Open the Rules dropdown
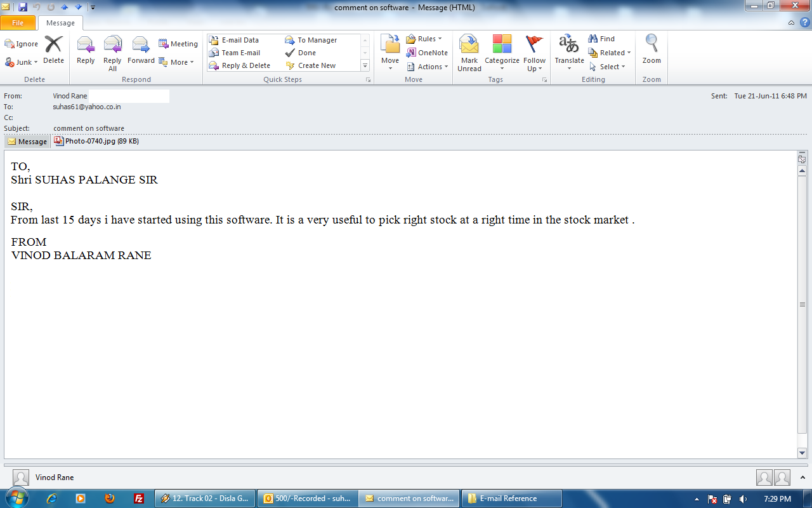 point(424,39)
